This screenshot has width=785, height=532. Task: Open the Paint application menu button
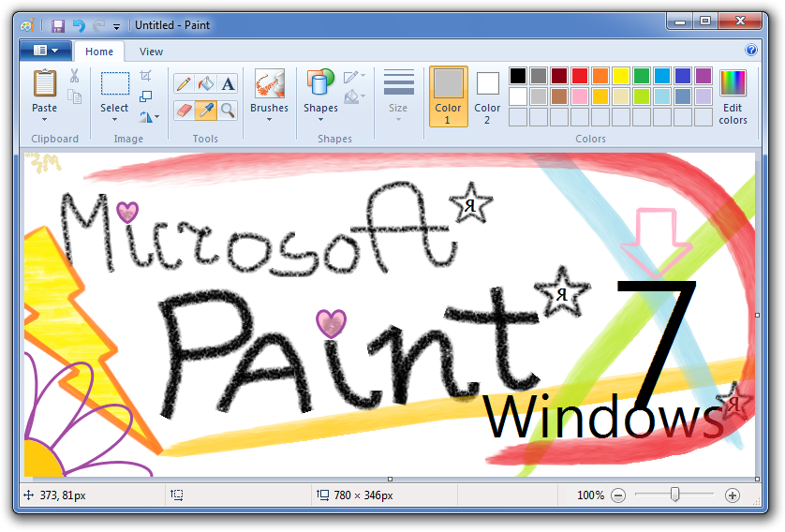pos(45,51)
